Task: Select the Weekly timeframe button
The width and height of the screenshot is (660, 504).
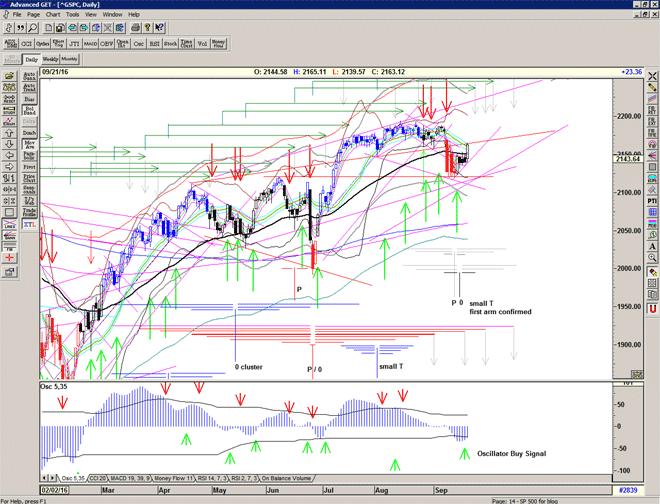Action: click(50, 59)
